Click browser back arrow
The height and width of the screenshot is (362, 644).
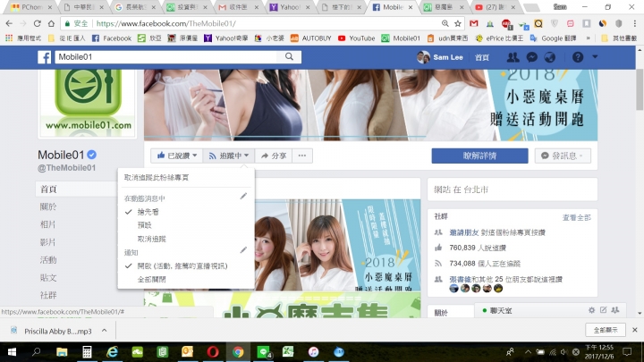click(x=10, y=23)
